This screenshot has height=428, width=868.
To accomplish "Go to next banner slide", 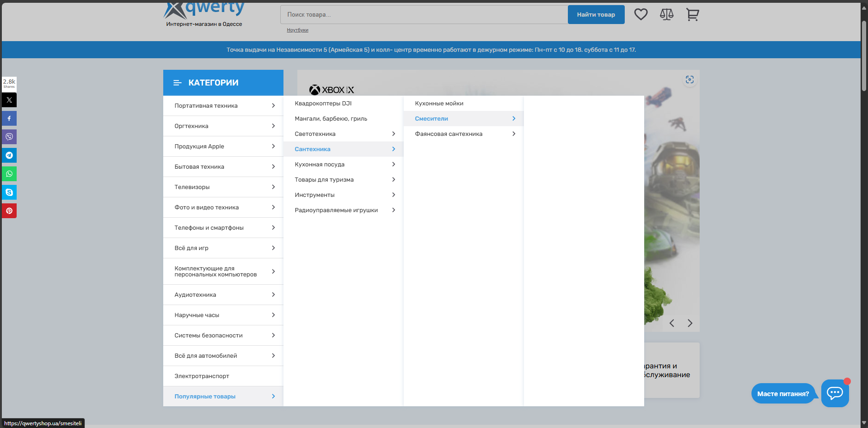I will coord(689,323).
